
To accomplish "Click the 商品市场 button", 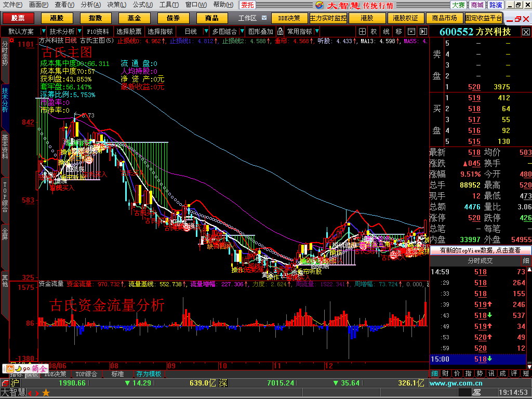I will tap(445, 18).
